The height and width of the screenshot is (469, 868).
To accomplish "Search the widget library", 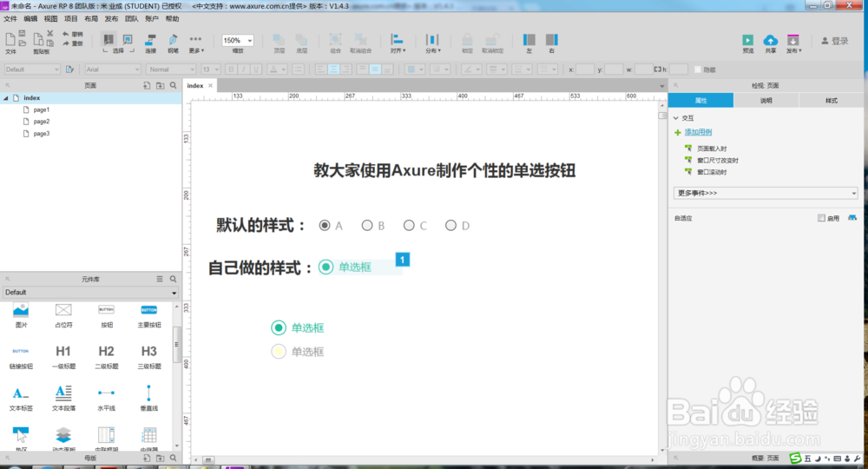I will pyautogui.click(x=174, y=279).
